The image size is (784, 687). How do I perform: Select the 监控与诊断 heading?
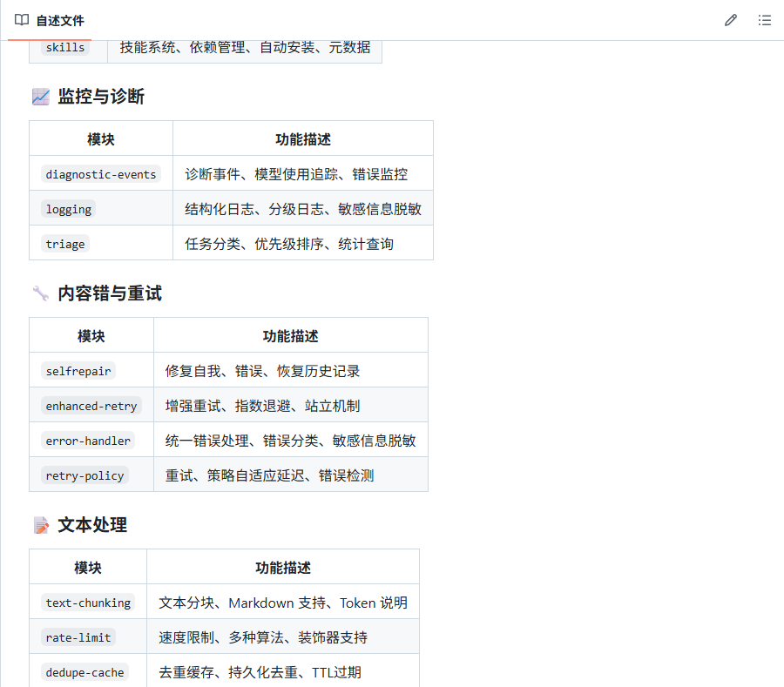101,97
